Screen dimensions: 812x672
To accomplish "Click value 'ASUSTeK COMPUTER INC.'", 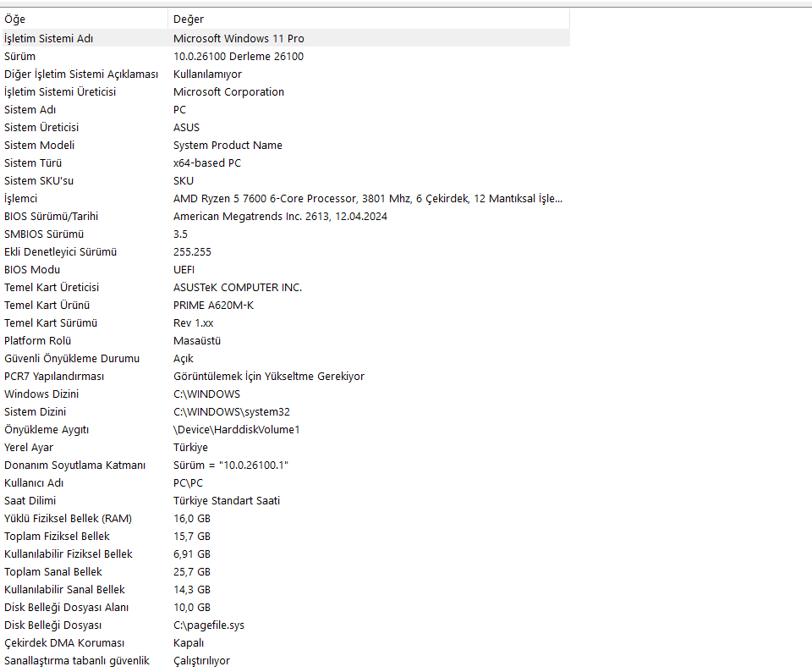I will click(238, 288).
